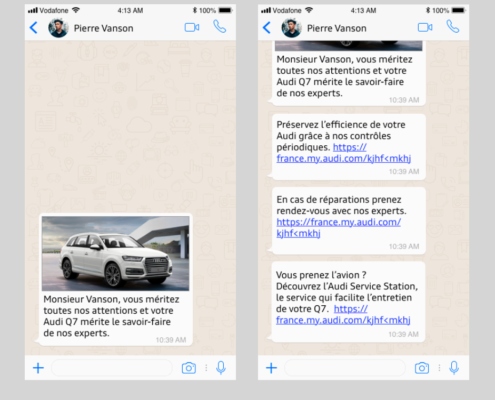Open Pierre Vanson profile photo in left phone

click(x=58, y=28)
